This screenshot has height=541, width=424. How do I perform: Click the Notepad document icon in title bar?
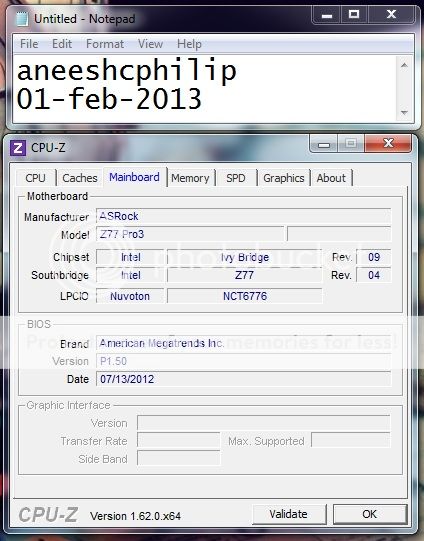pyautogui.click(x=22, y=19)
